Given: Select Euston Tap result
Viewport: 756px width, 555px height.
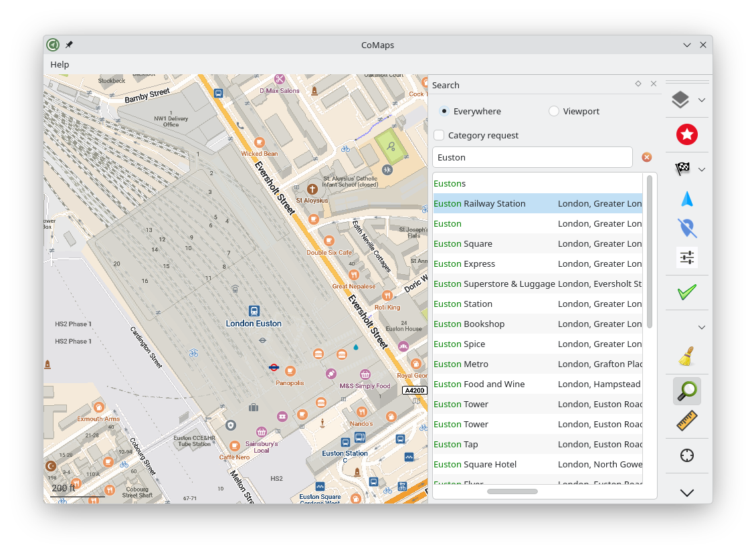Looking at the screenshot, I should (x=538, y=445).
